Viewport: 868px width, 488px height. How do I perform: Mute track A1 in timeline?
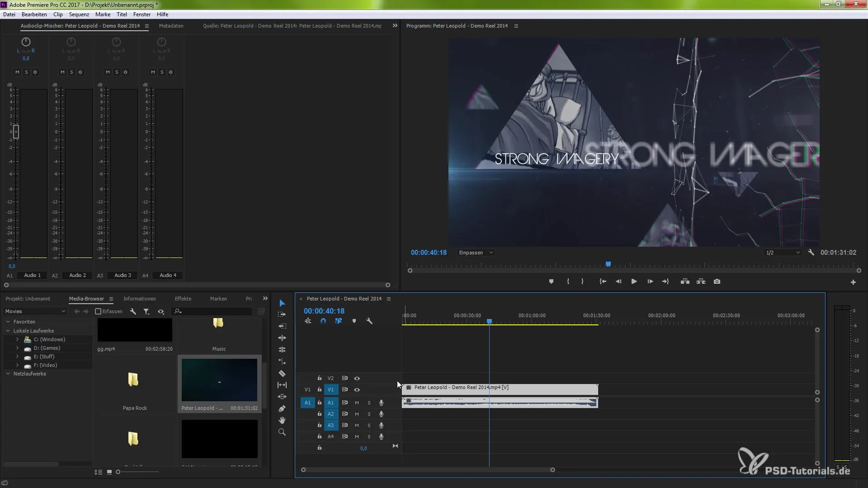click(357, 403)
